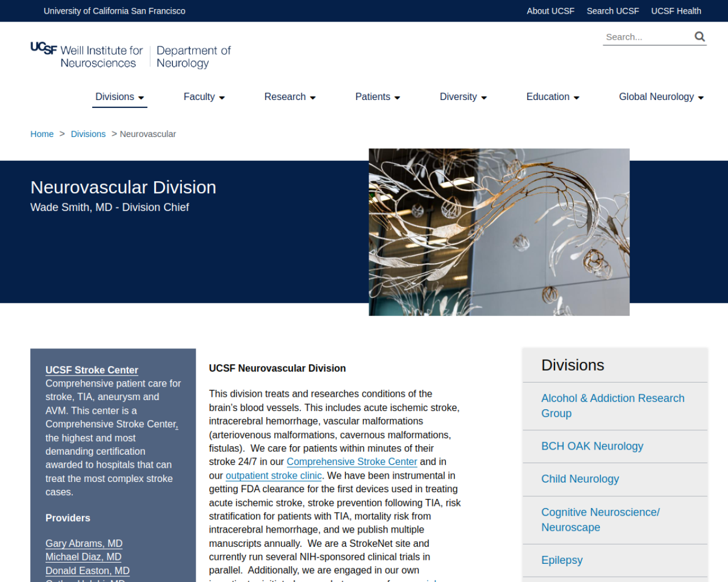The height and width of the screenshot is (582, 728).
Task: Click the Divisions sidebar panel heading
Action: (573, 365)
